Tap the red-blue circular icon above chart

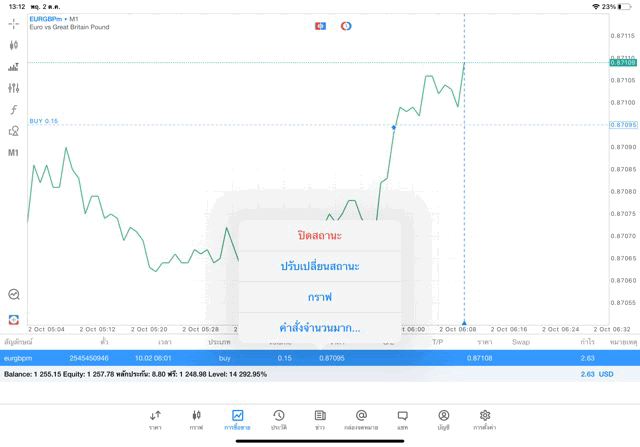click(346, 26)
